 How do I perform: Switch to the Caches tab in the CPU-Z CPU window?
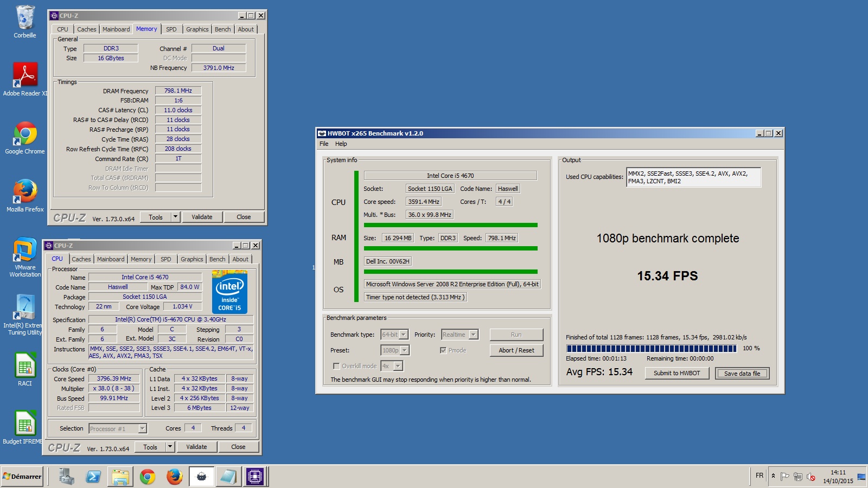tap(81, 260)
